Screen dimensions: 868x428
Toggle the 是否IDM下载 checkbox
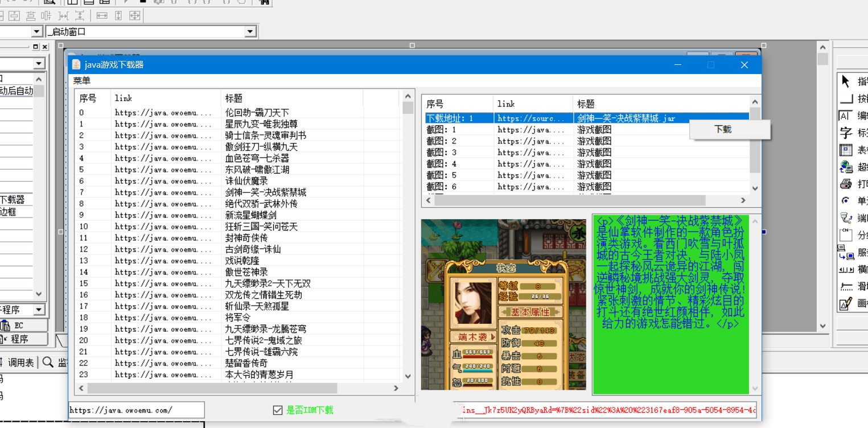click(x=278, y=410)
